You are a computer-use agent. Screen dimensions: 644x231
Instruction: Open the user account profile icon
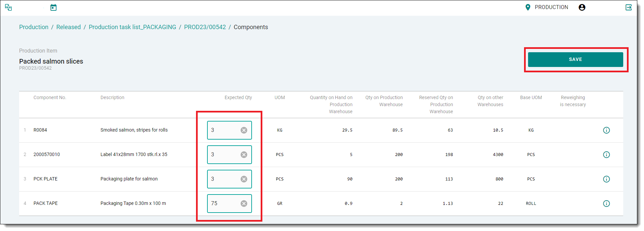[x=582, y=7]
